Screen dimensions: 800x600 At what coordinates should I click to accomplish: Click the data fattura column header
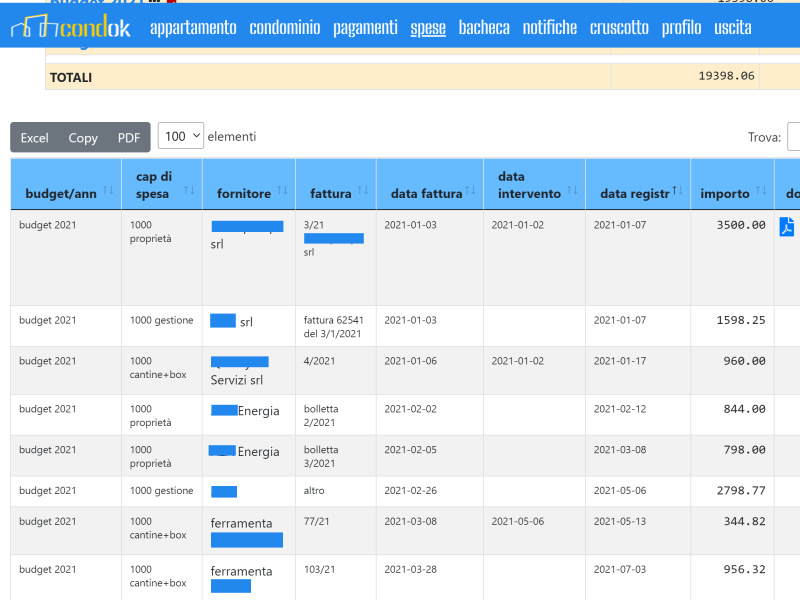[x=430, y=185]
